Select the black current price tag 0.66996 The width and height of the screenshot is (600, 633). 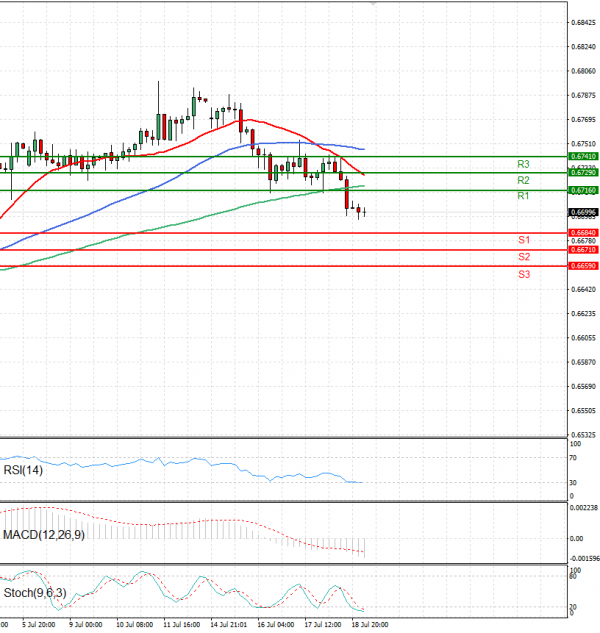pos(583,212)
